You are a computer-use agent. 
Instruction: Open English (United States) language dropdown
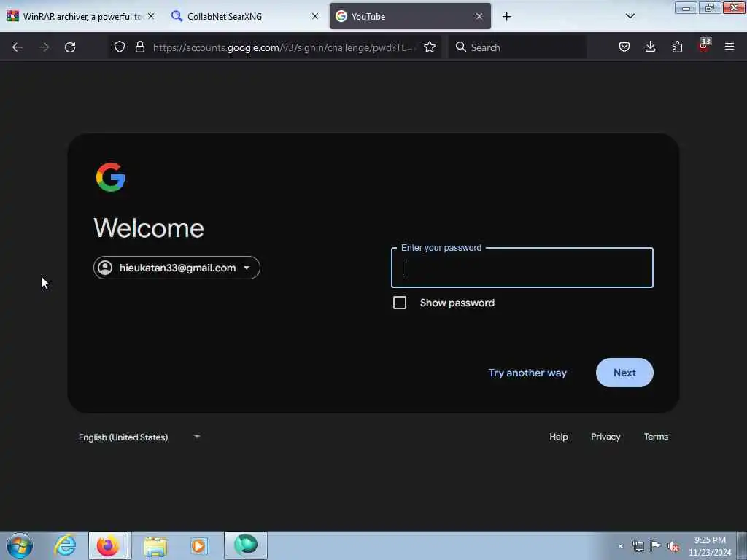coord(139,437)
